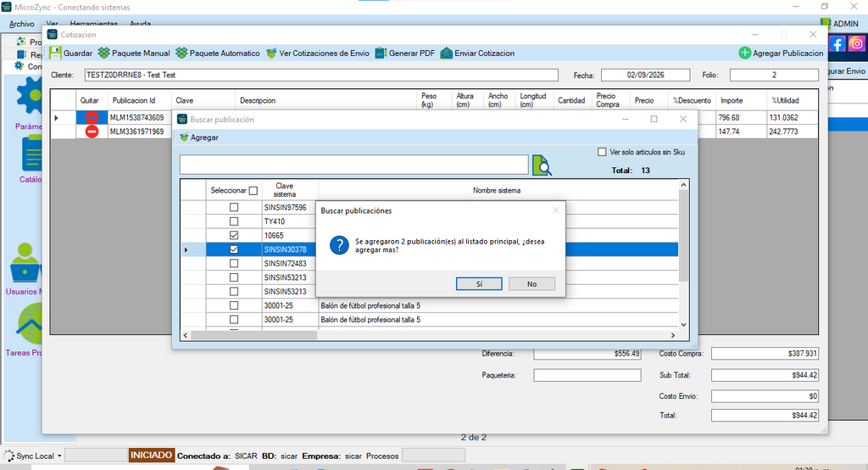Click the ADMIN user icon
The width and height of the screenshot is (868, 470).
click(826, 23)
